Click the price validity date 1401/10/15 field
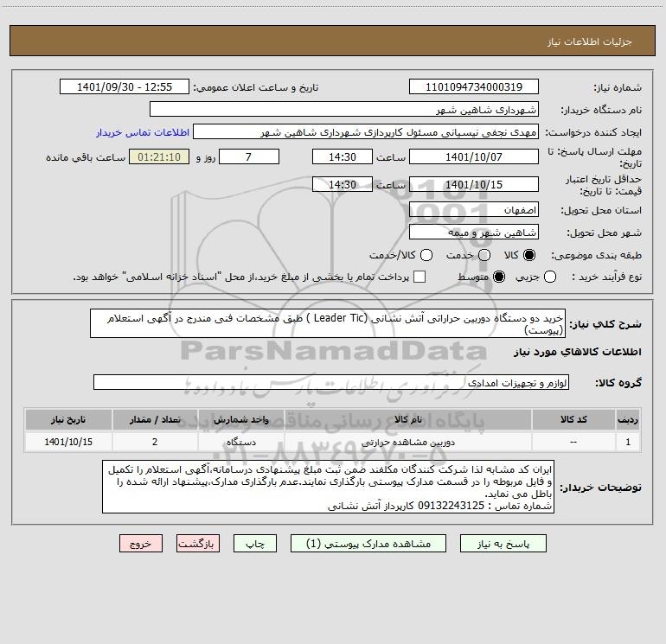The width and height of the screenshot is (666, 644). point(474,184)
